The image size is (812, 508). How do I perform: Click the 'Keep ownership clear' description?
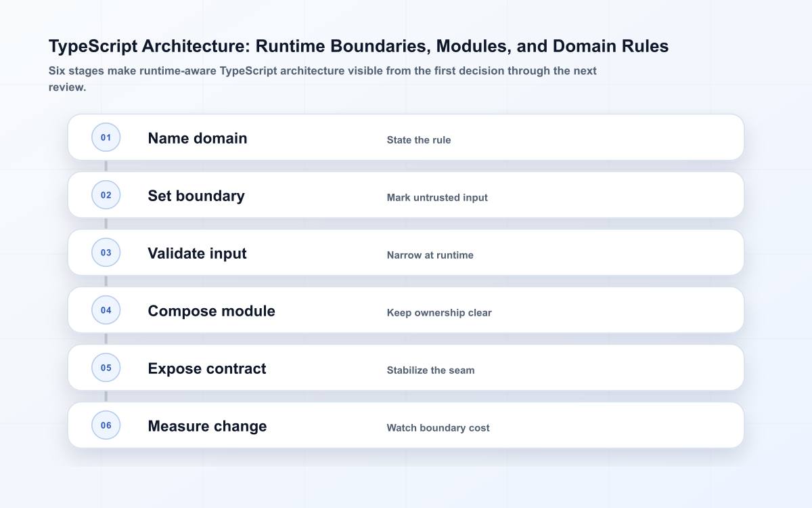[439, 313]
